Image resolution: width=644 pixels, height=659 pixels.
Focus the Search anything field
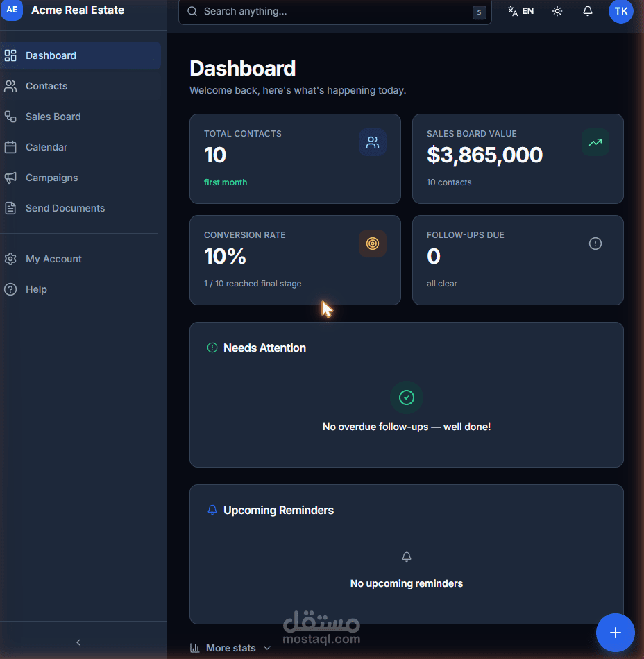(x=335, y=11)
